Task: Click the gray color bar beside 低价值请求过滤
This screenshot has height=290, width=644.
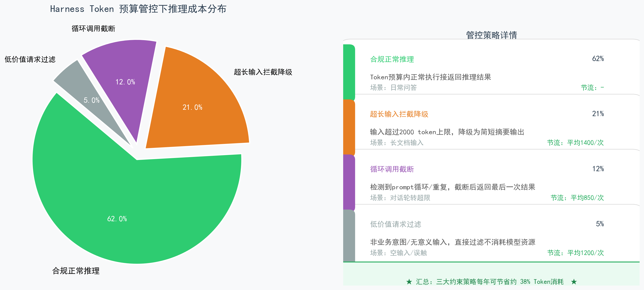Action: click(x=349, y=236)
